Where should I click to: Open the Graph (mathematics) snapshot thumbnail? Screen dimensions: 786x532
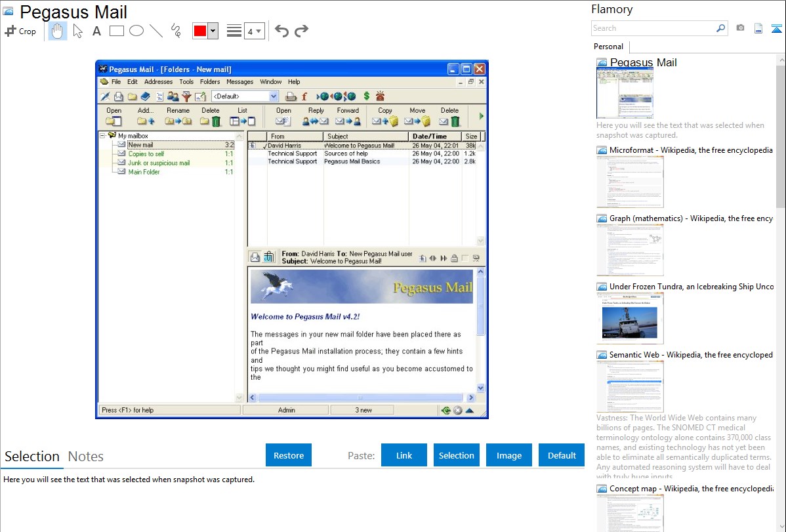630,250
